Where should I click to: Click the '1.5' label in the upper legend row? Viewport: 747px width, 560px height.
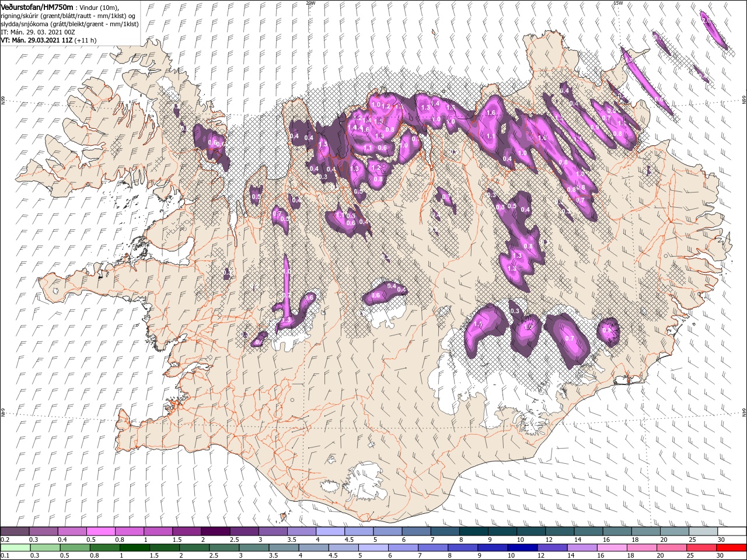coord(177,540)
